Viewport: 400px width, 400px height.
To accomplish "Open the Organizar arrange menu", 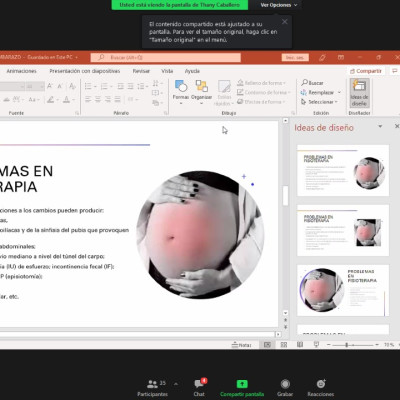I will pyautogui.click(x=201, y=92).
